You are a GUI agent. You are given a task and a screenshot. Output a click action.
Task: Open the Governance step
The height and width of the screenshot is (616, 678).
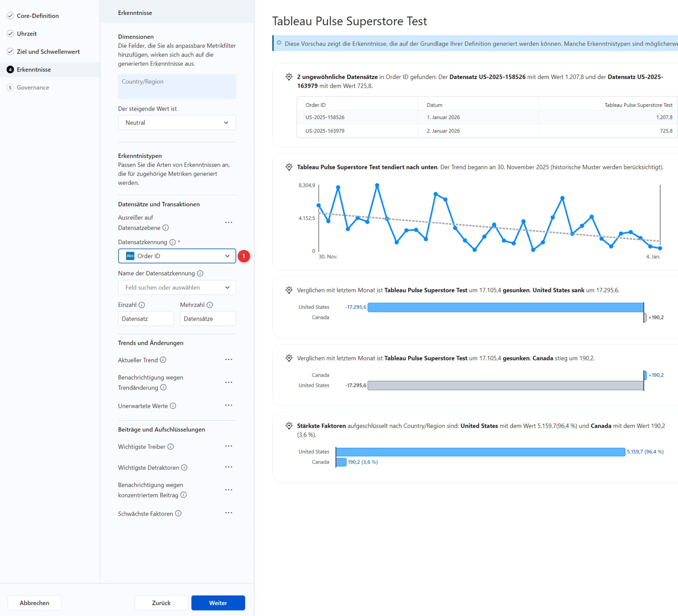(33, 87)
